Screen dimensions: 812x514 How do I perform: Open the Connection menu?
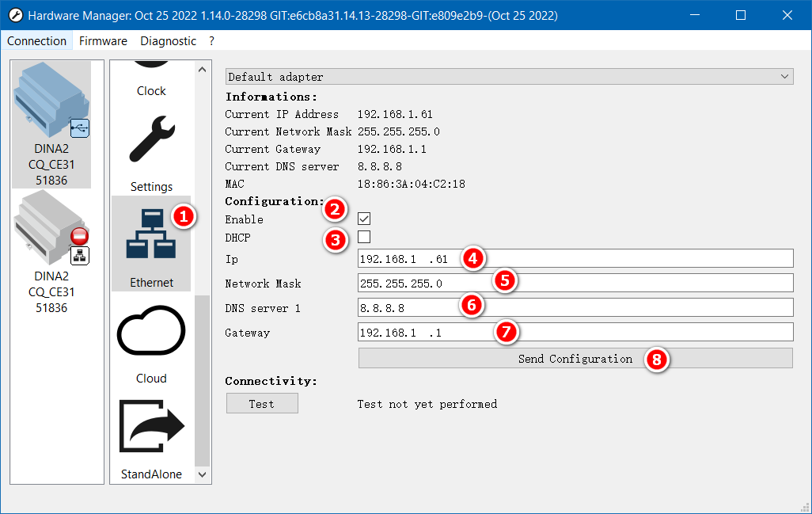(37, 41)
